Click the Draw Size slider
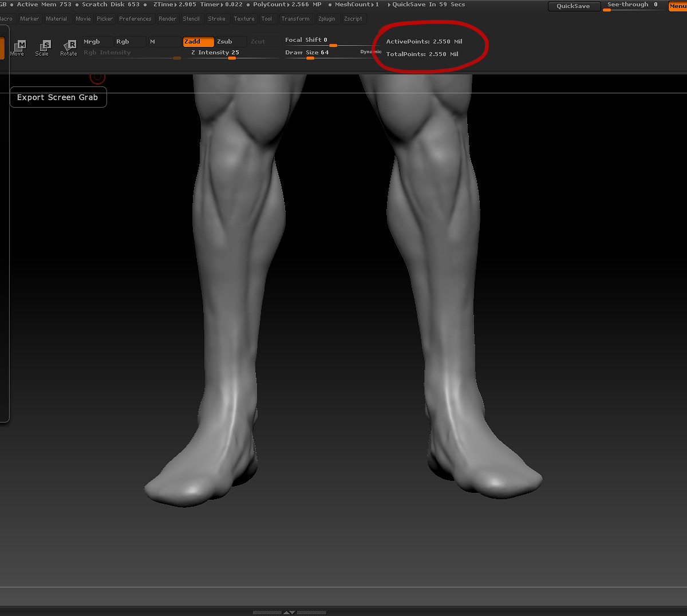This screenshot has width=687, height=616. coord(321,54)
